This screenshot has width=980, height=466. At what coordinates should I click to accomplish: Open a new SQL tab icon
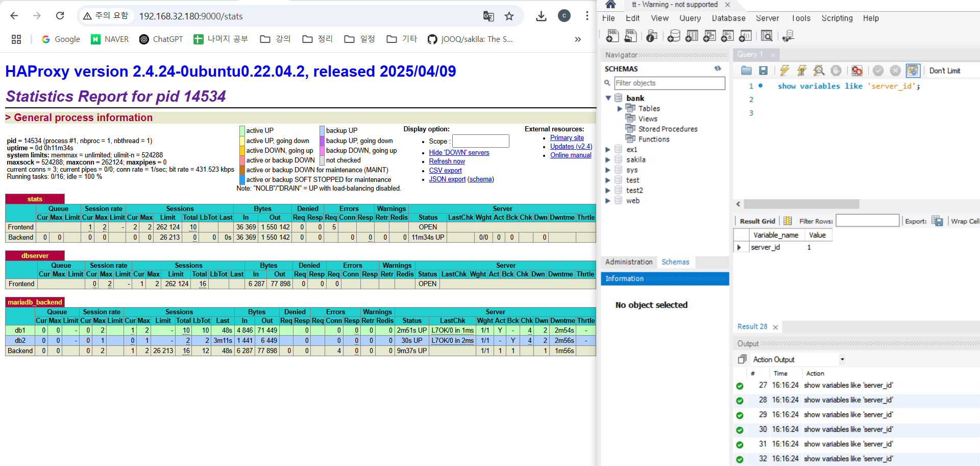612,36
